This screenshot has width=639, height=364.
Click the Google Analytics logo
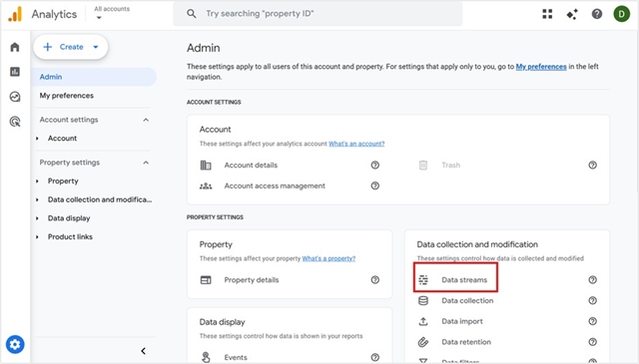[x=15, y=14]
